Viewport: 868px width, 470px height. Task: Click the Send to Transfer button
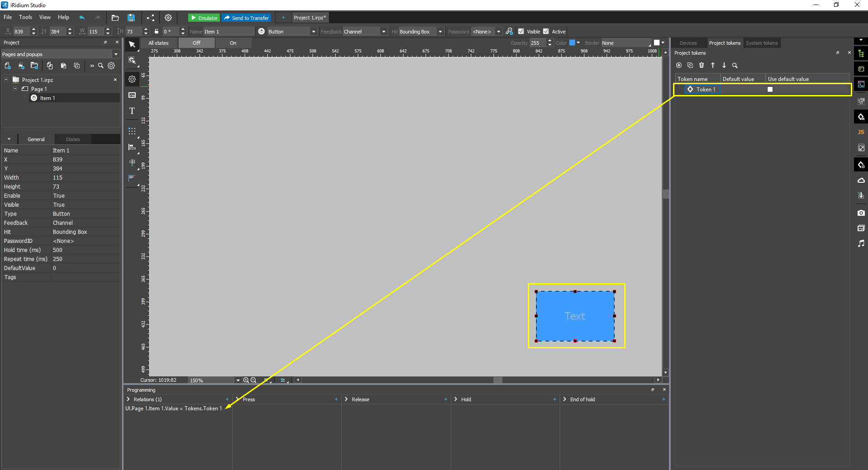pyautogui.click(x=247, y=18)
